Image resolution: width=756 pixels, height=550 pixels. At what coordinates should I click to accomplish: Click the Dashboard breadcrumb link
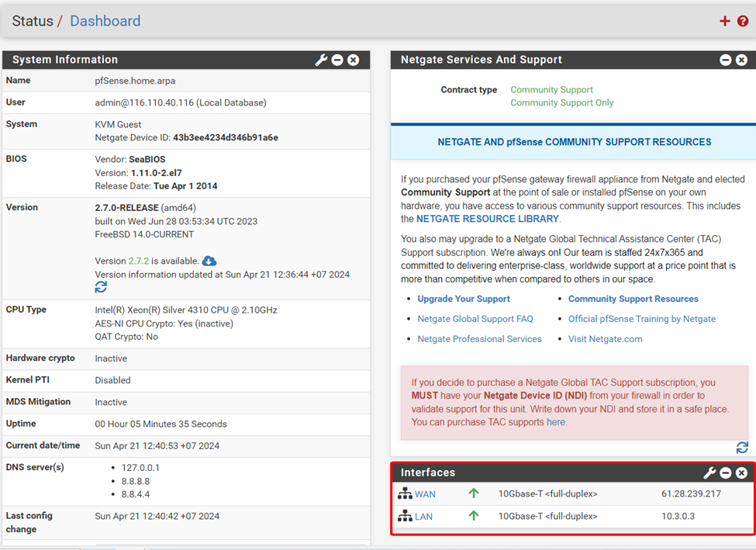click(x=105, y=21)
